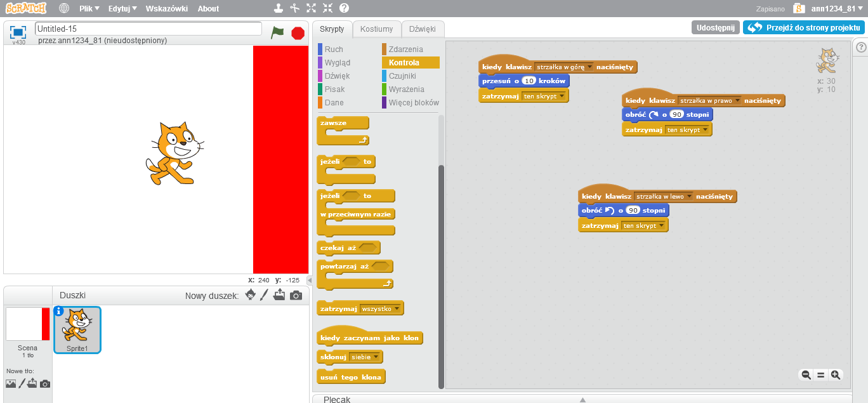Stop the project with the red stop sign
The width and height of the screenshot is (868, 403).
coord(297,32)
